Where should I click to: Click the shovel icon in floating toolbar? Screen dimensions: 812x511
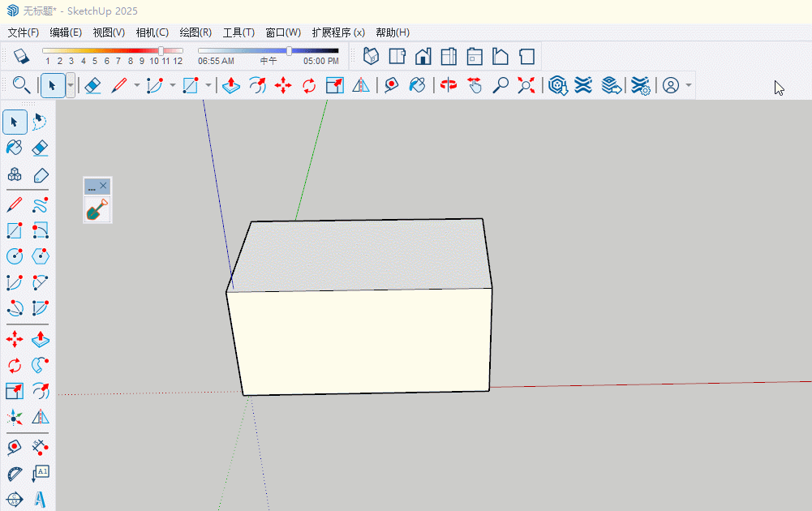click(x=97, y=209)
